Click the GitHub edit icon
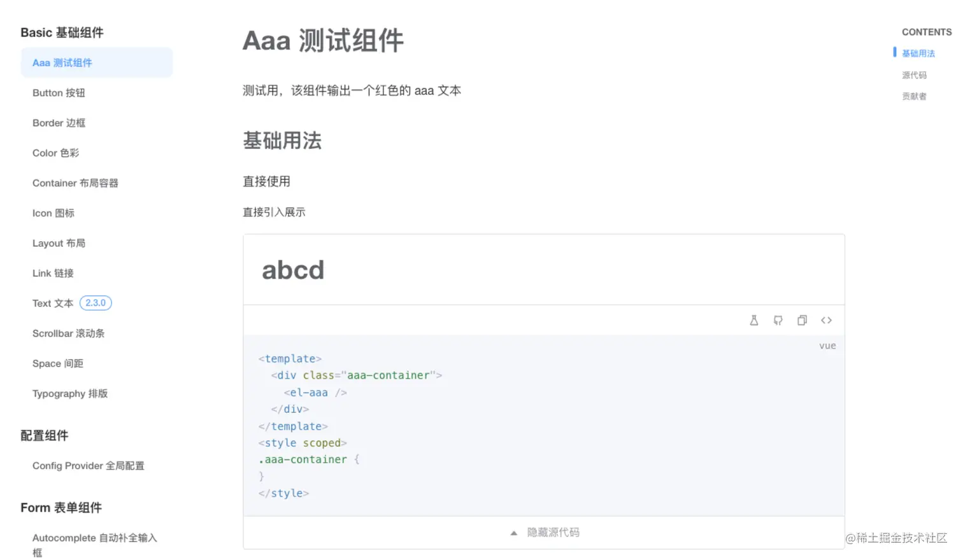The height and width of the screenshot is (560, 963). tap(778, 320)
